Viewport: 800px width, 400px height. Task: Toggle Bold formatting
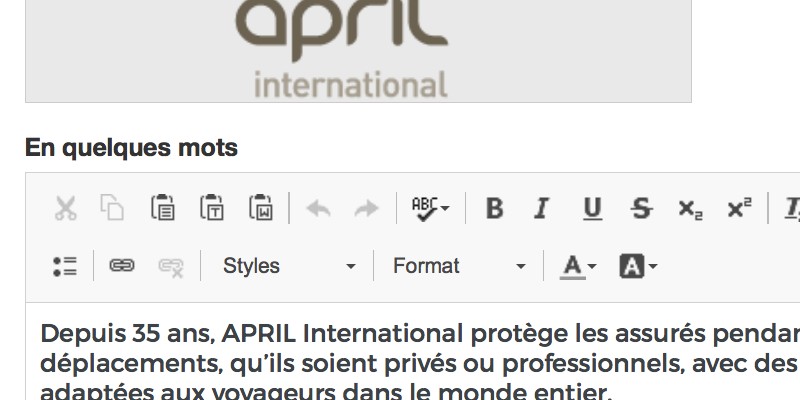point(494,209)
